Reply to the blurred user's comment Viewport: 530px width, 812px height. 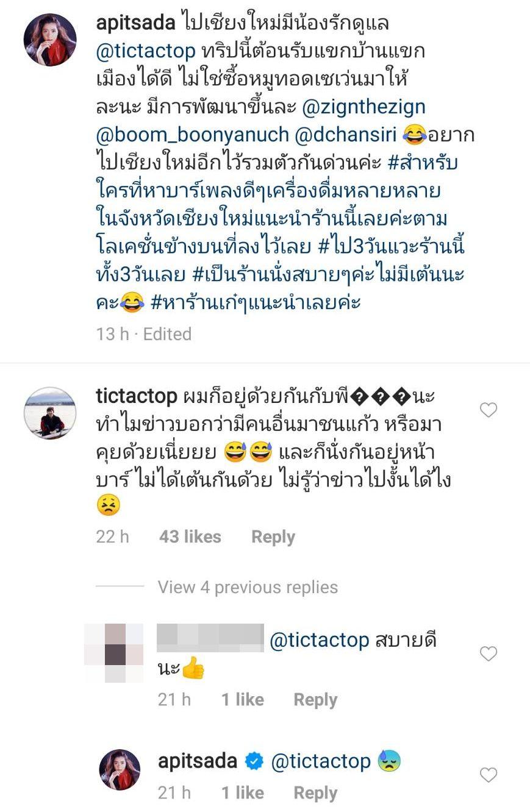(315, 700)
